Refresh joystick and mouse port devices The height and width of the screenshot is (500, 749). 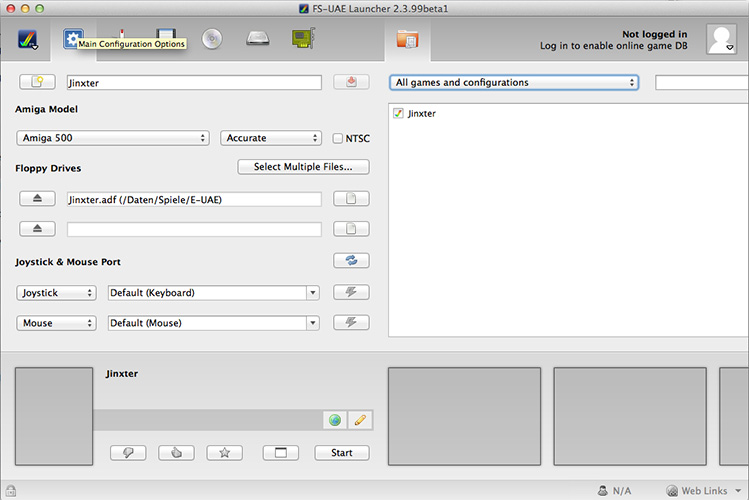[x=351, y=261]
